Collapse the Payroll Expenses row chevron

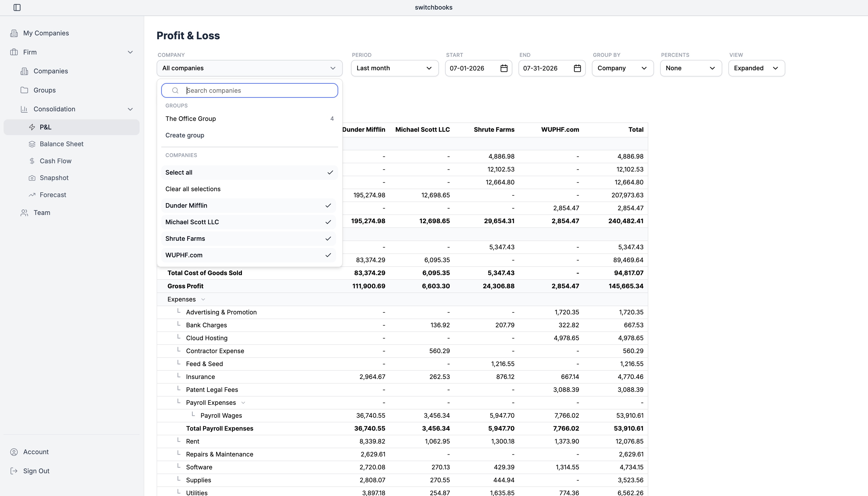coord(243,403)
